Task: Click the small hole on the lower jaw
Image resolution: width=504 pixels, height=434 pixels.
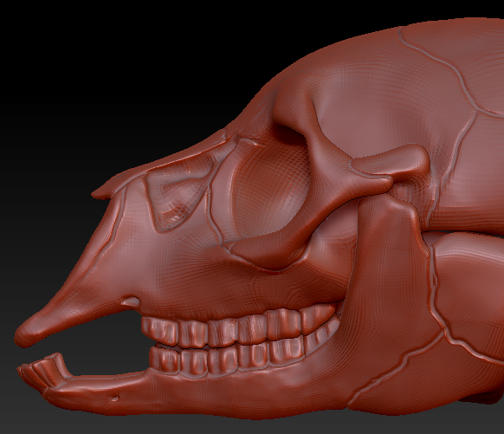Action: 114,398
